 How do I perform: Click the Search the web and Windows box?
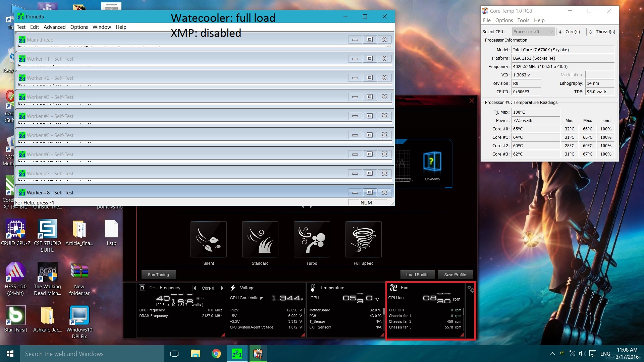[92, 354]
